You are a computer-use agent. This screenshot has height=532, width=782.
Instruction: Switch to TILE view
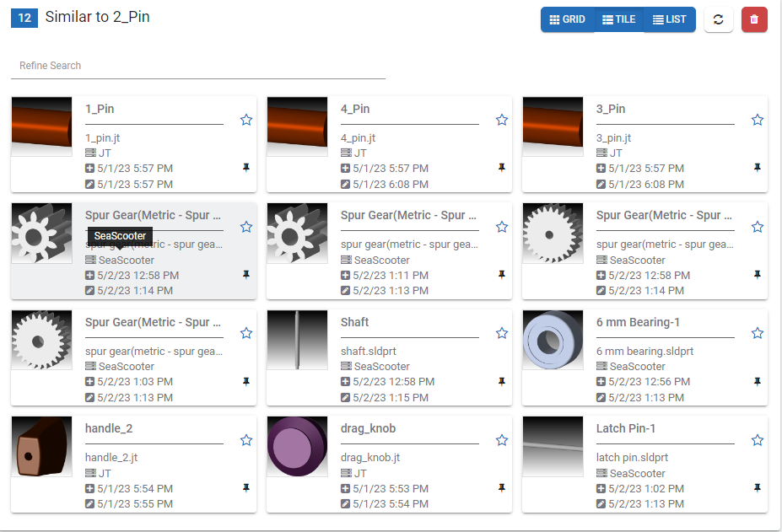point(618,19)
